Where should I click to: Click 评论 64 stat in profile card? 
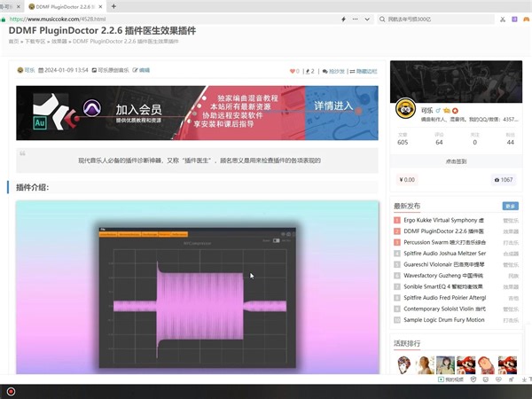439,139
